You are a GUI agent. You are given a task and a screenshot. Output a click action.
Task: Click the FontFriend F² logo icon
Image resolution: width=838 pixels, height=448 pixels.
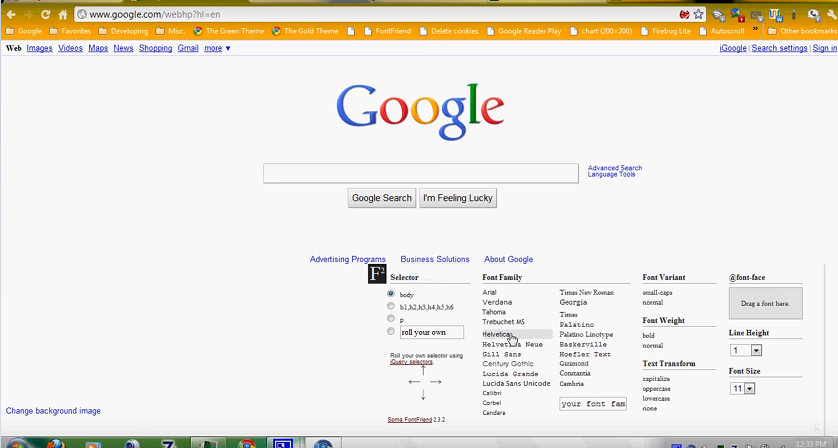point(377,274)
